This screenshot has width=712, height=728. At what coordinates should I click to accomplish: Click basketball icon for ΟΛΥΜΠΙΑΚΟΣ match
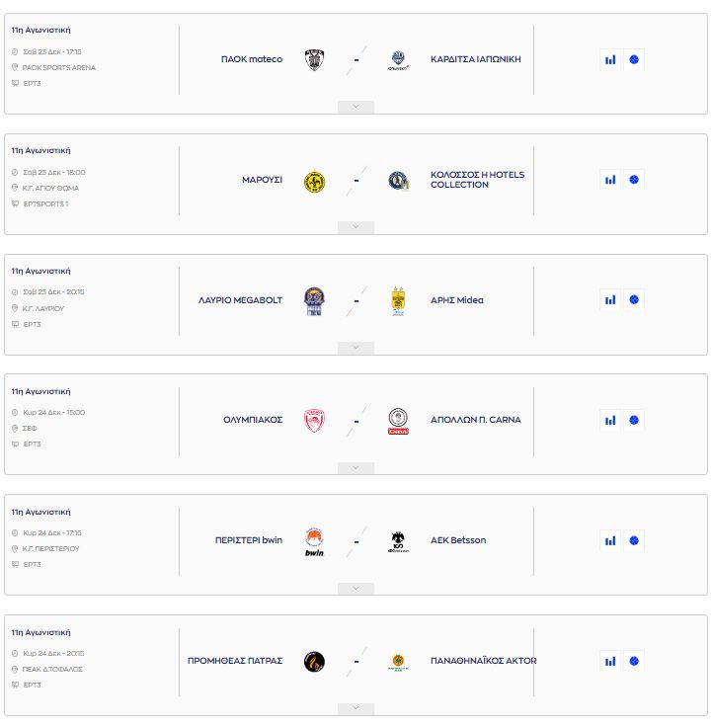point(634,420)
